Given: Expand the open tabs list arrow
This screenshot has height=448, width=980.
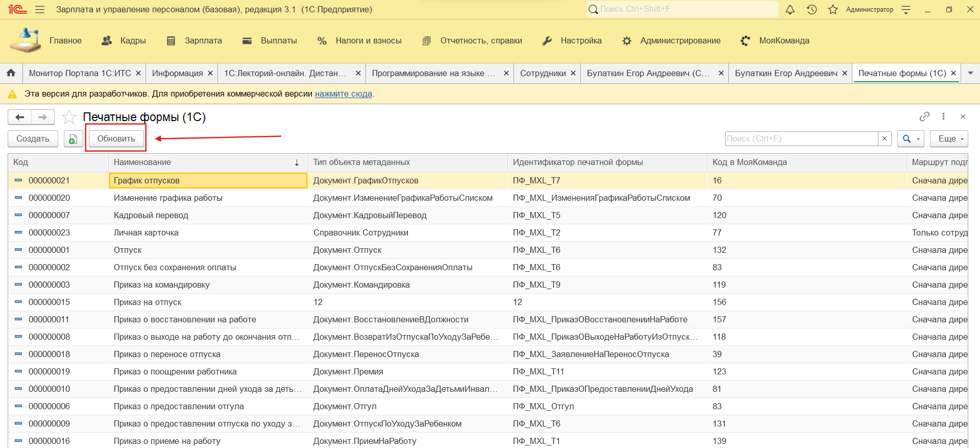Looking at the screenshot, I should (x=970, y=73).
